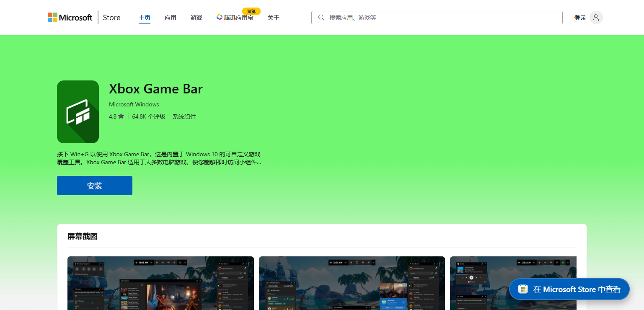This screenshot has height=310, width=644.
Task: Click the user account avatar icon
Action: (x=596, y=18)
